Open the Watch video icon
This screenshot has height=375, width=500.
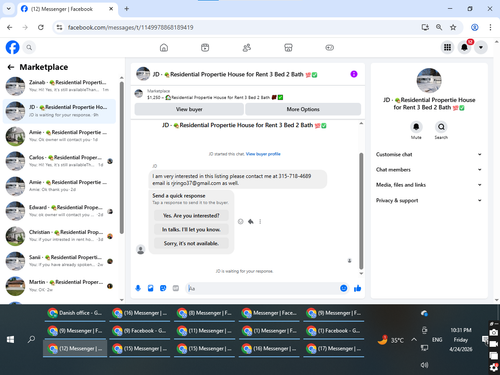205,48
